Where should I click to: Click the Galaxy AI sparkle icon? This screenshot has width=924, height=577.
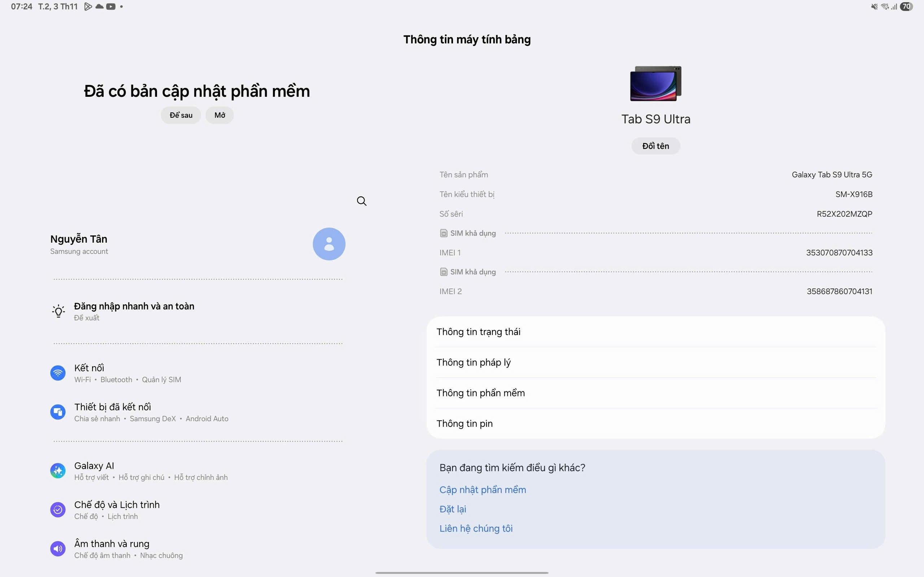pyautogui.click(x=58, y=470)
